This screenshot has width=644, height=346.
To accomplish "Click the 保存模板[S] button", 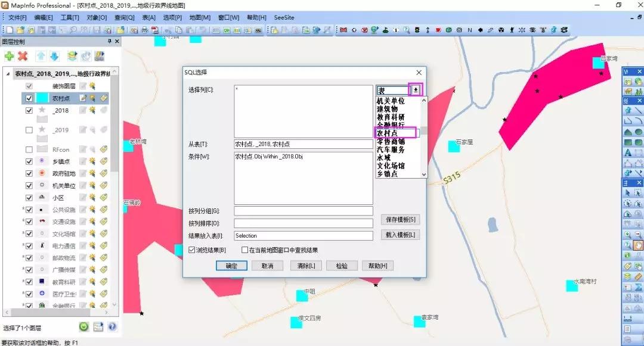I will pyautogui.click(x=401, y=220).
